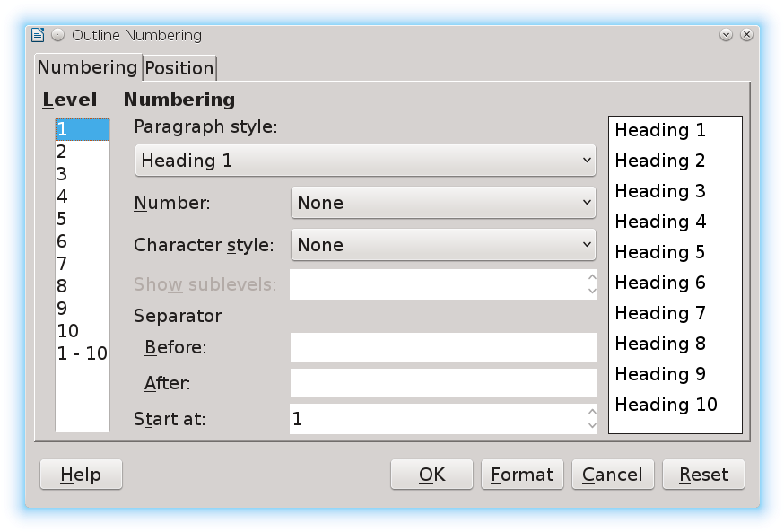The width and height of the screenshot is (784, 532).
Task: Expand the Number dropdown list
Action: pos(443,203)
